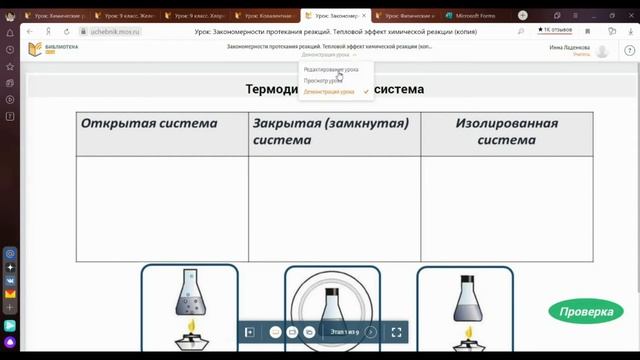Choose checked Демонстрация урока menu item
This screenshot has width=640, height=360.
click(x=336, y=92)
